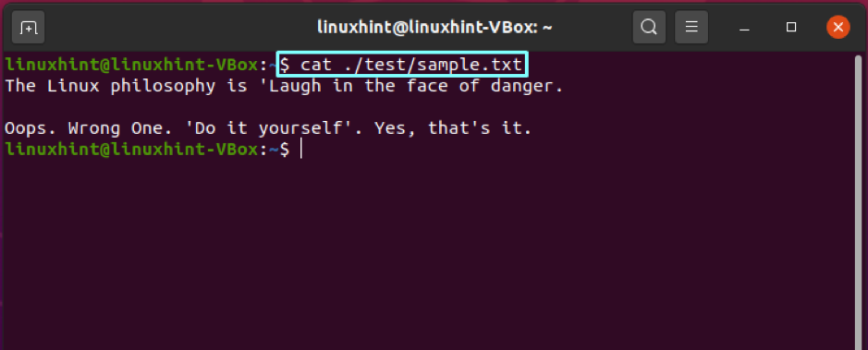Place the cursor at the bottom prompt
The height and width of the screenshot is (350, 868).
pos(301,150)
